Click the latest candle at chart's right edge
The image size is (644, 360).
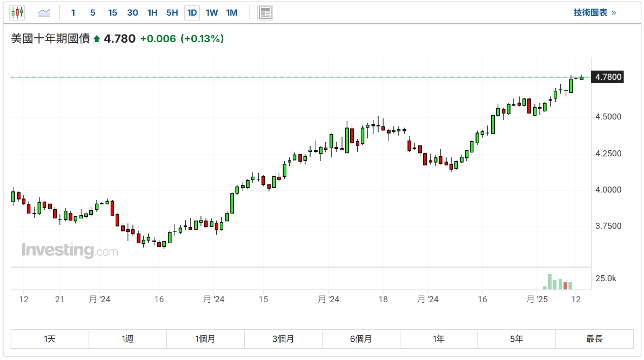[x=582, y=78]
